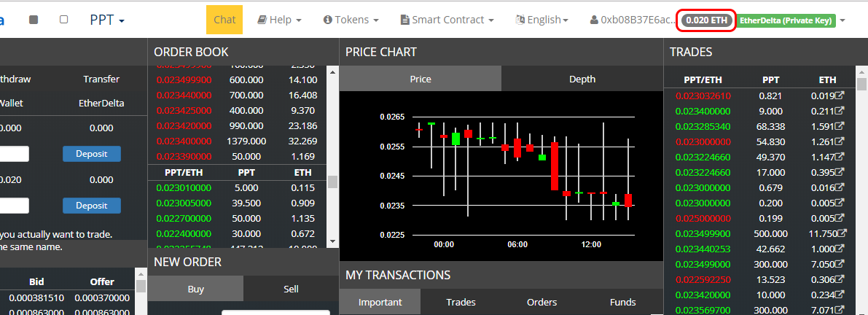
Task: Select sell order at 0.023390000
Action: click(238, 156)
